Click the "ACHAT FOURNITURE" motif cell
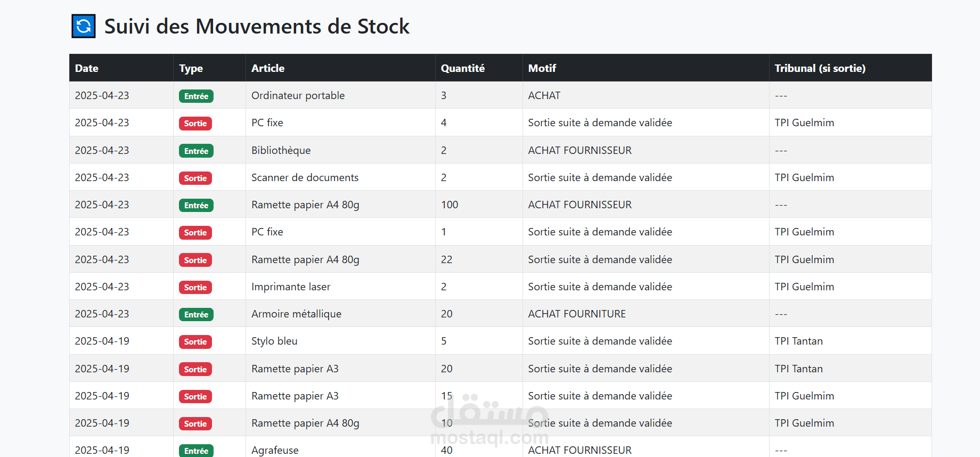The width and height of the screenshot is (980, 457). coord(577,314)
